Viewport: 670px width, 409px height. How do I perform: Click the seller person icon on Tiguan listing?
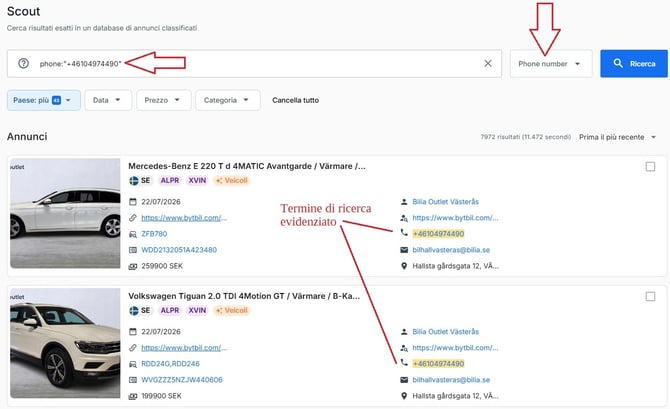pyautogui.click(x=404, y=332)
